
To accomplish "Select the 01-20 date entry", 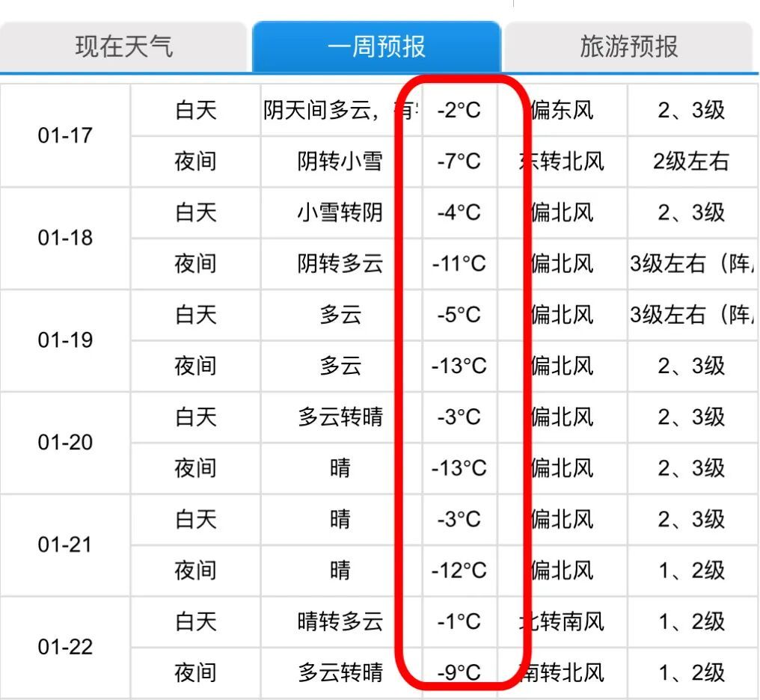I will click(x=64, y=443).
